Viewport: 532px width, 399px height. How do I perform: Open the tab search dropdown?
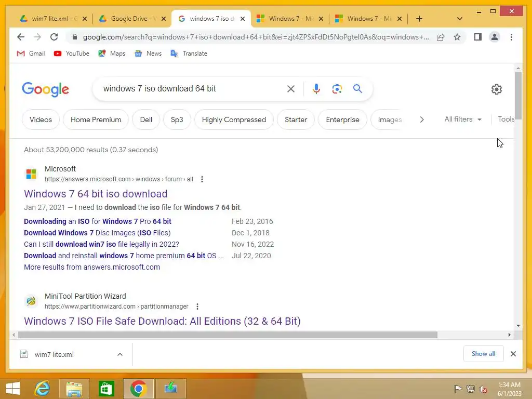click(459, 19)
